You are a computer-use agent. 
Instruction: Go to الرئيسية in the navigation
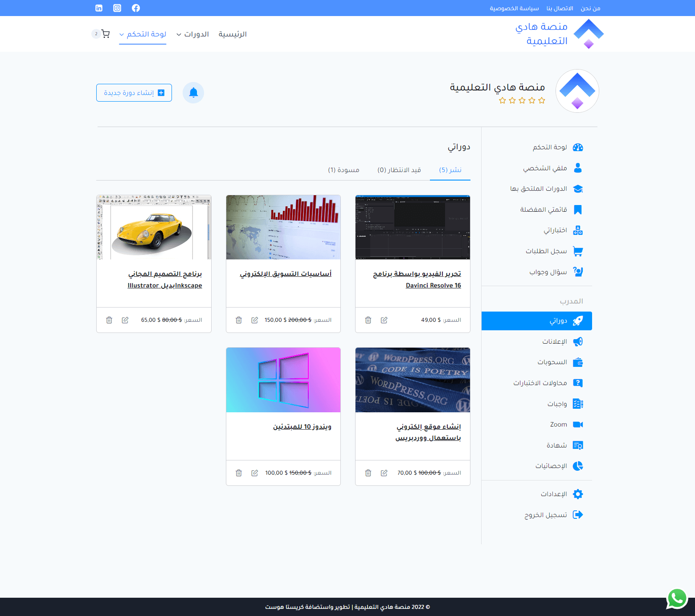pos(233,34)
